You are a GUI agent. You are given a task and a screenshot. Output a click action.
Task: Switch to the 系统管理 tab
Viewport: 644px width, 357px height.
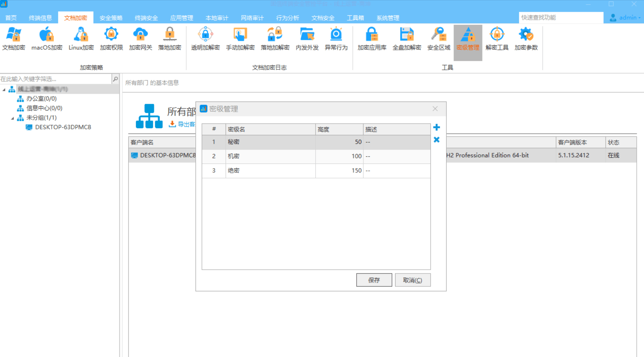pos(387,18)
